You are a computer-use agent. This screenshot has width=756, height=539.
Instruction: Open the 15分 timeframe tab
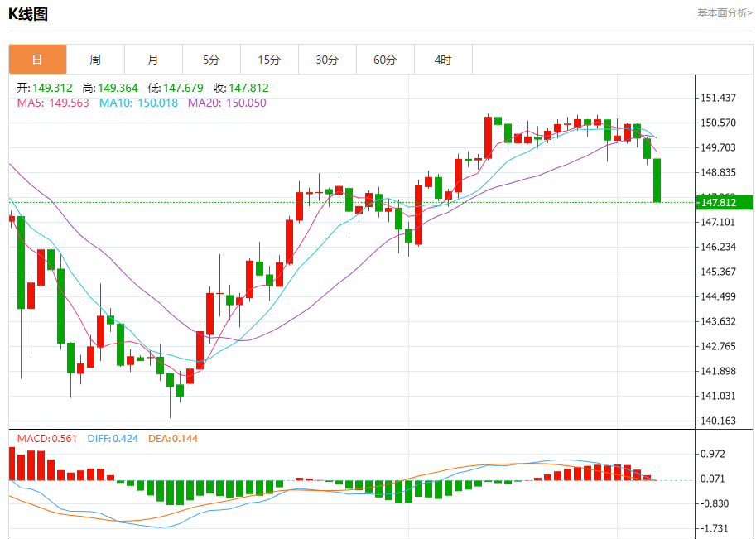tap(269, 60)
